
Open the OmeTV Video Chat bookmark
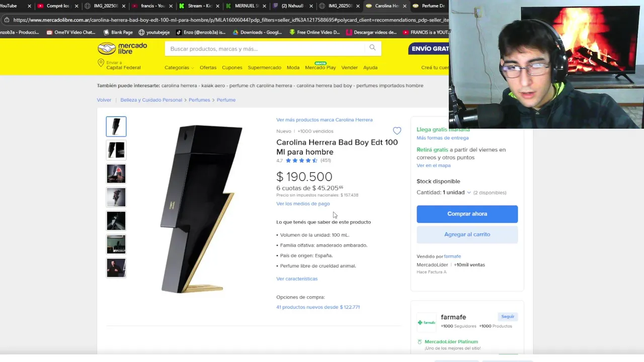pyautogui.click(x=71, y=32)
